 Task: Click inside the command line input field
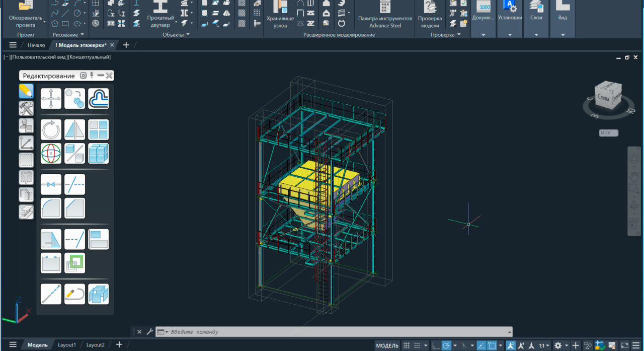pos(302,331)
